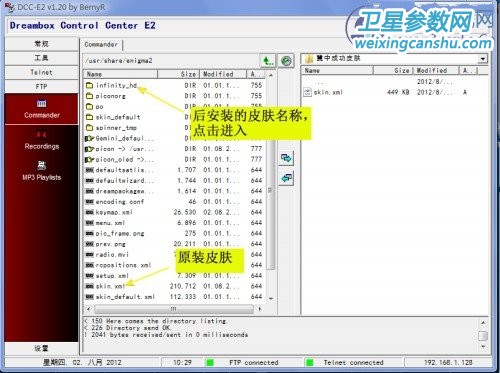Click the horizontal scrollbar of the remote file list
Image resolution: width=500 pixels, height=373 pixels.
[174, 309]
